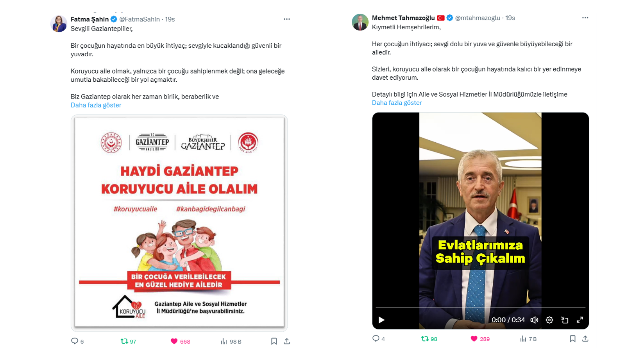The height and width of the screenshot is (360, 644).
Task: Expand Fatma Şahin's tweet with Daha fazla göster
Action: coord(96,105)
